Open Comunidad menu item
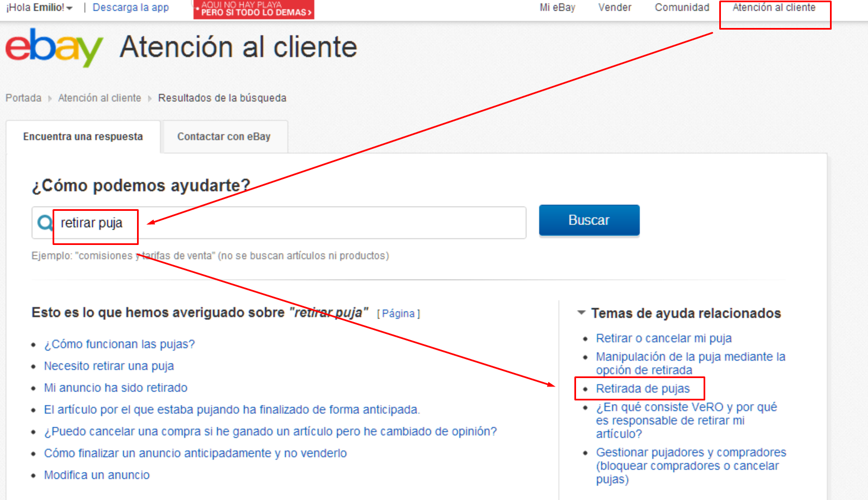Image resolution: width=868 pixels, height=500 pixels. [682, 8]
